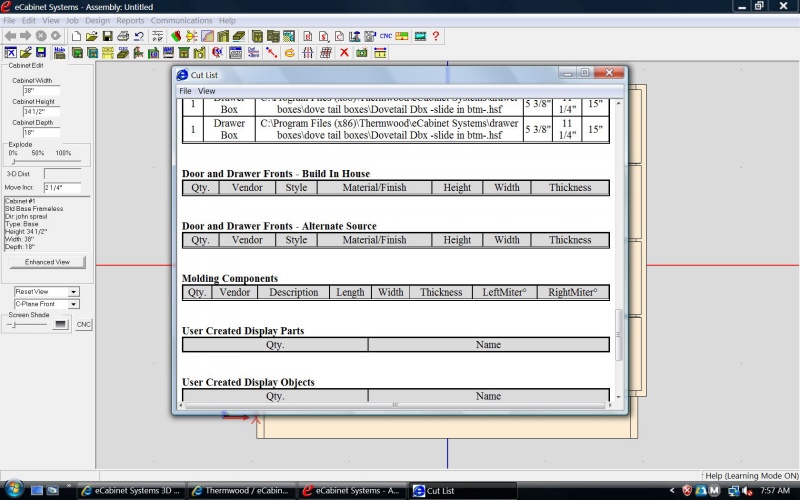800x500 pixels.
Task: Click the volume speaker tray icon
Action: tap(747, 491)
